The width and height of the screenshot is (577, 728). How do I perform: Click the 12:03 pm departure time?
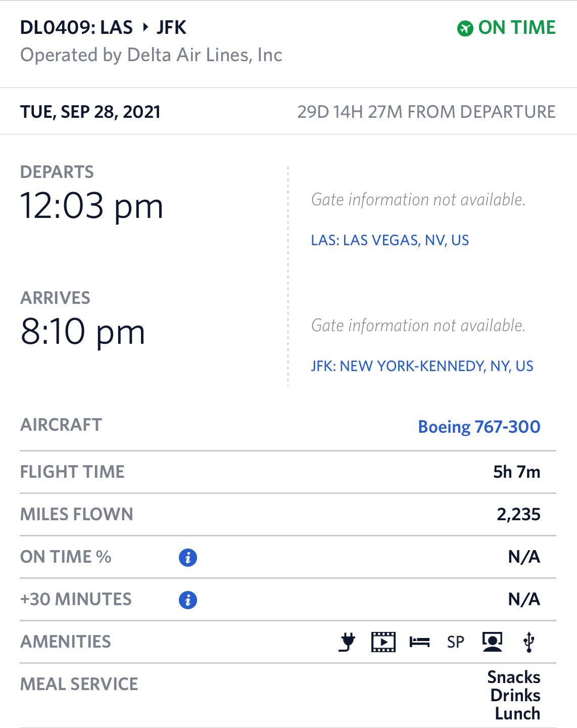(92, 206)
